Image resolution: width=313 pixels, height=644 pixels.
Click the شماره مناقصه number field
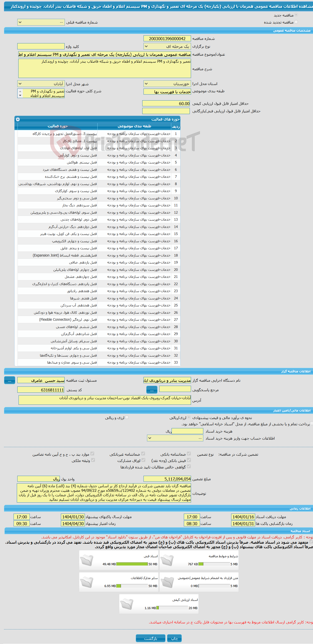coord(167,39)
